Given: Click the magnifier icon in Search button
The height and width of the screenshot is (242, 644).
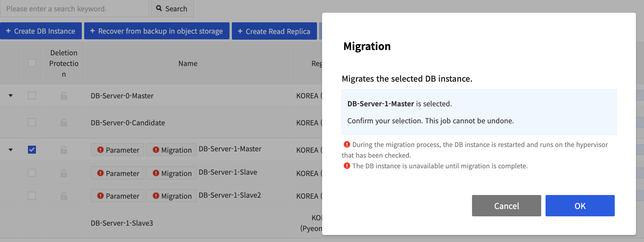Looking at the screenshot, I should 159,8.
